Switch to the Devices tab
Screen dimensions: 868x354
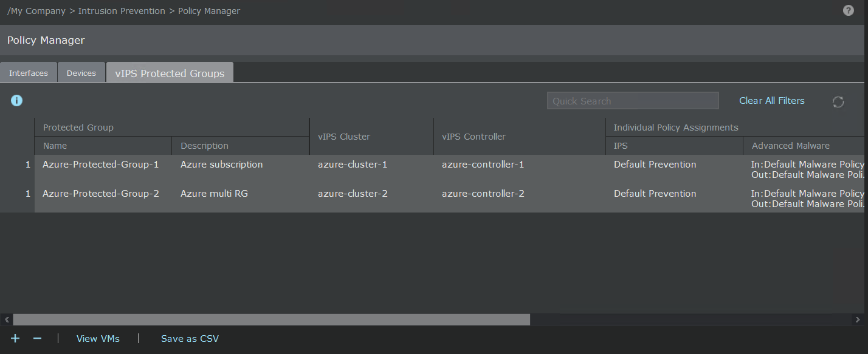[81, 73]
